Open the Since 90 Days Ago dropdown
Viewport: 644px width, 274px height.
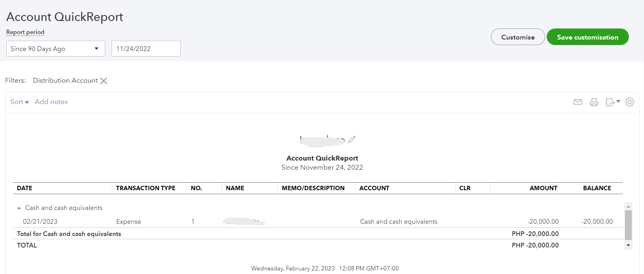click(x=56, y=49)
